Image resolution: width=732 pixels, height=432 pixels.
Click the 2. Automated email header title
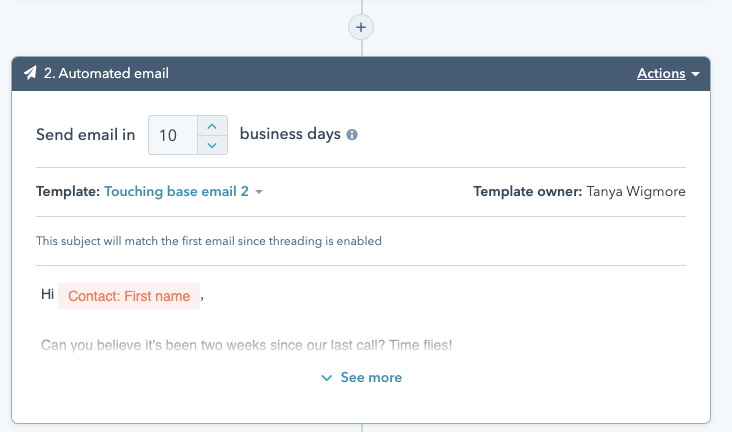point(106,73)
